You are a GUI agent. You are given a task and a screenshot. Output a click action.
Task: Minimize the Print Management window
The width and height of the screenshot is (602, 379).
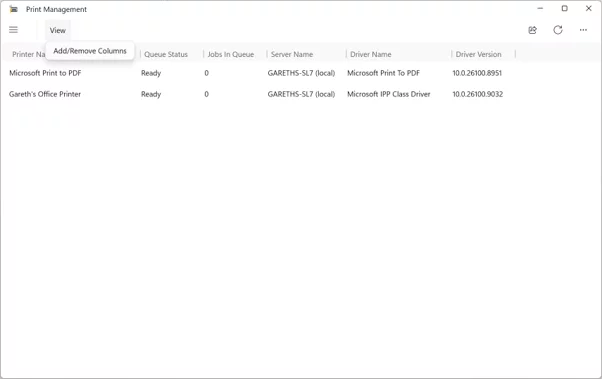coord(540,8)
